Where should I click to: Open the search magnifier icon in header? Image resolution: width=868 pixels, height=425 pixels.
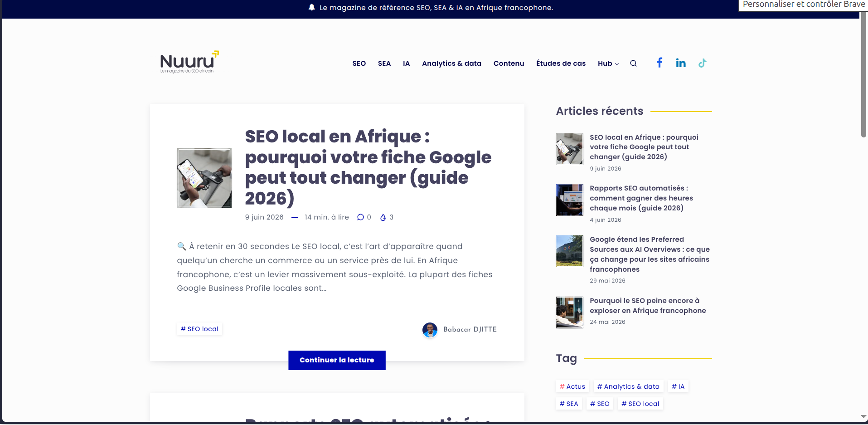pos(633,64)
